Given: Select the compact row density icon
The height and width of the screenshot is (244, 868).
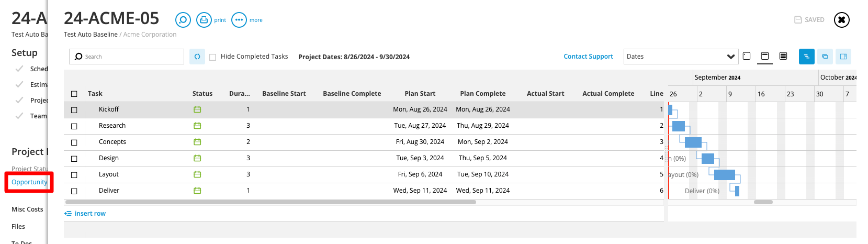Looking at the screenshot, I should pos(783,56).
